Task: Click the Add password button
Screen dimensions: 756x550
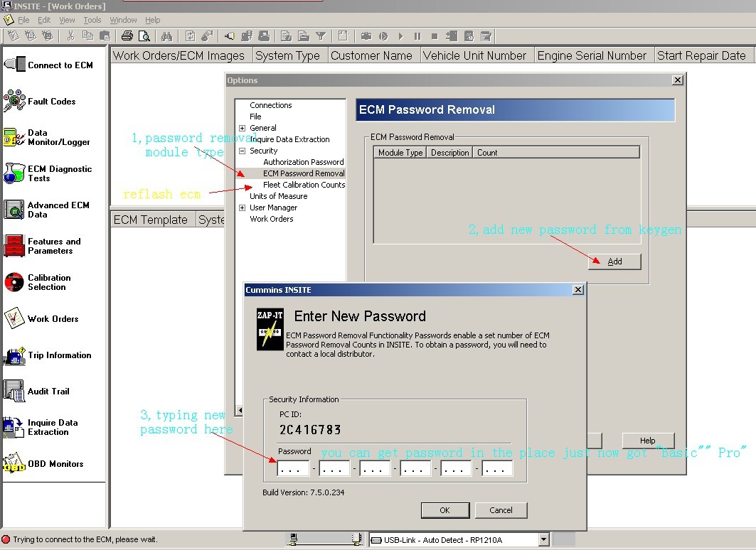Action: (x=614, y=261)
